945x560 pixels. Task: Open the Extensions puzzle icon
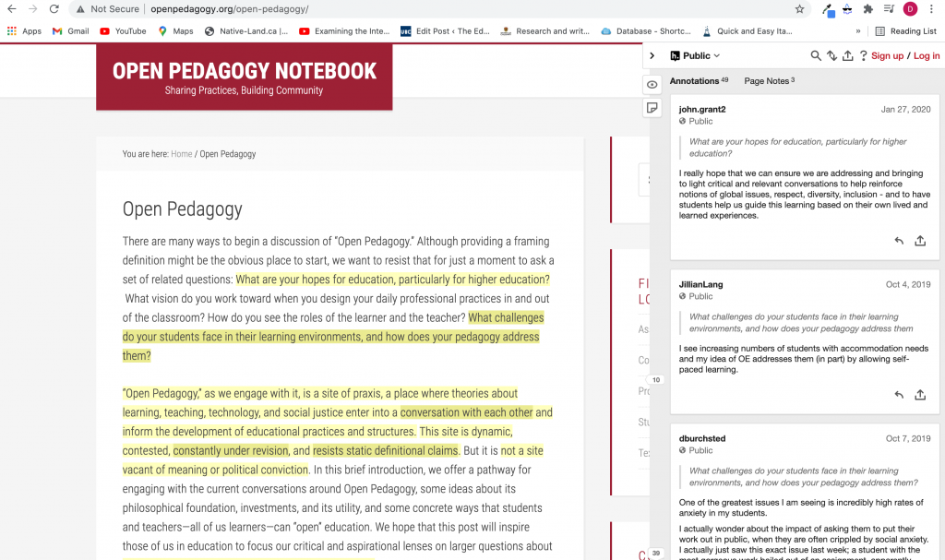(867, 9)
